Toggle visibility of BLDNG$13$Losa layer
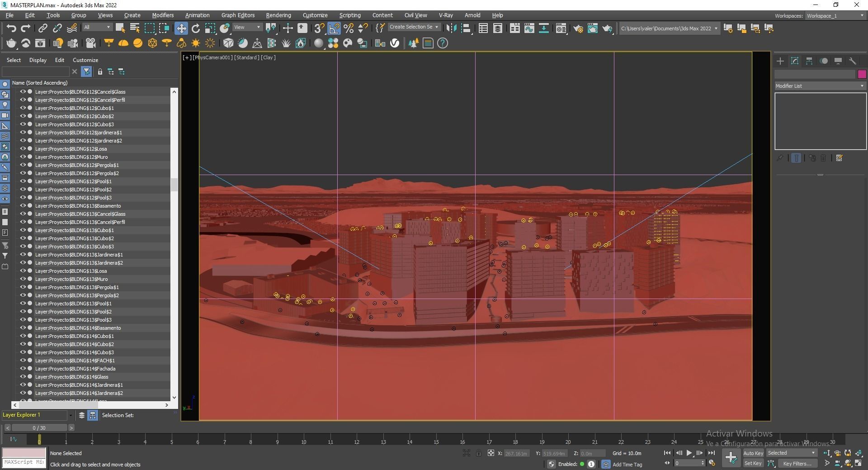The height and width of the screenshot is (470, 868). click(23, 271)
